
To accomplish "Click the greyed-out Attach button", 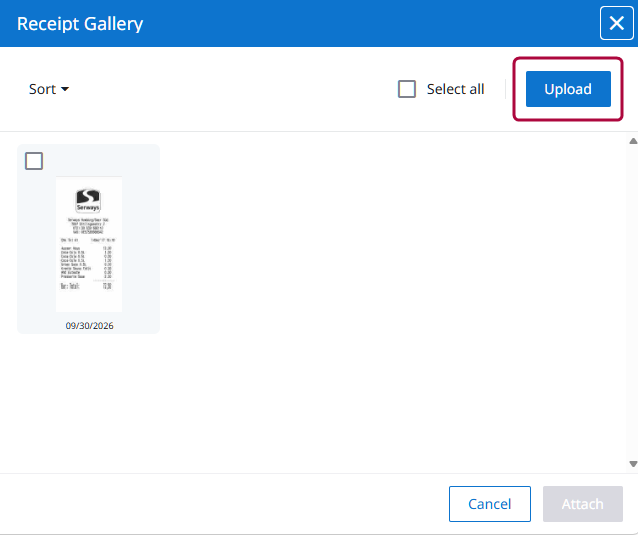I will [x=583, y=504].
